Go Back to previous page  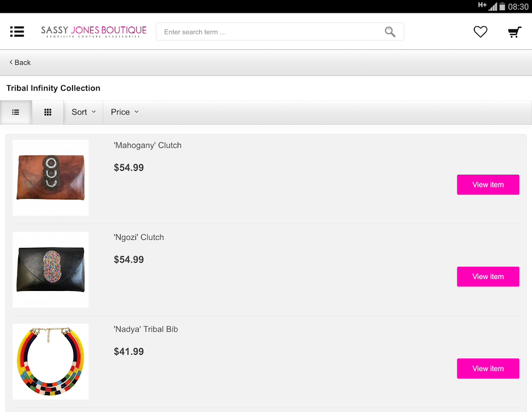click(x=20, y=62)
